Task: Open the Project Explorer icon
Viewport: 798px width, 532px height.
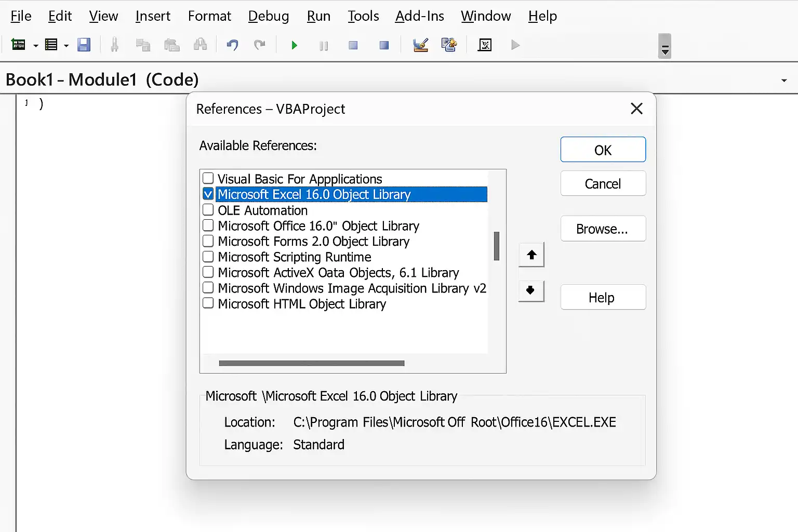Action: (420, 45)
